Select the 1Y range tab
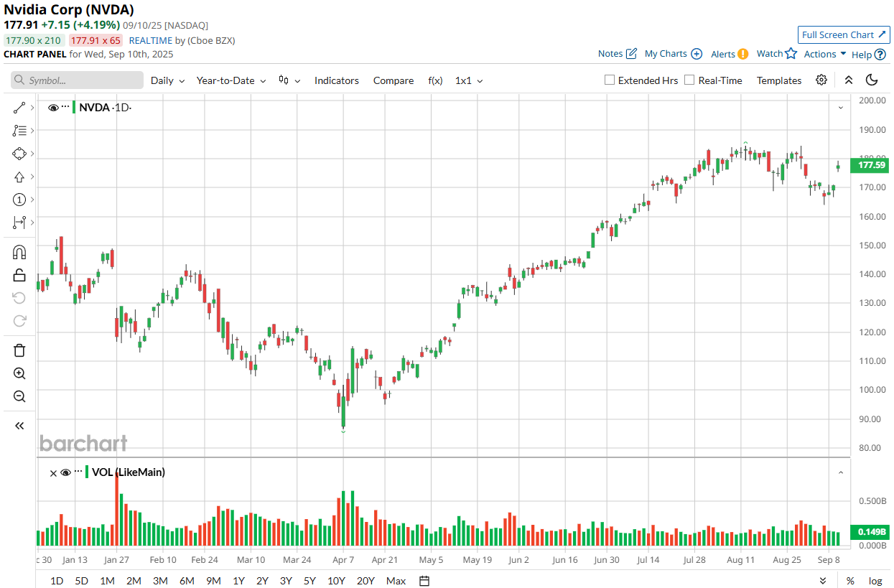The height and width of the screenshot is (588, 894). pyautogui.click(x=238, y=581)
